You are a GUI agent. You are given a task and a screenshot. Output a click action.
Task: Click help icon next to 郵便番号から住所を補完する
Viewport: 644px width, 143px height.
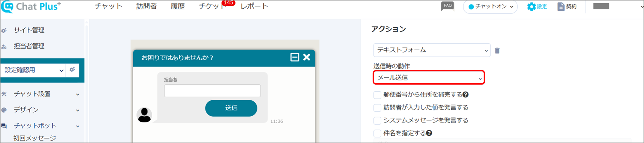tap(466, 94)
